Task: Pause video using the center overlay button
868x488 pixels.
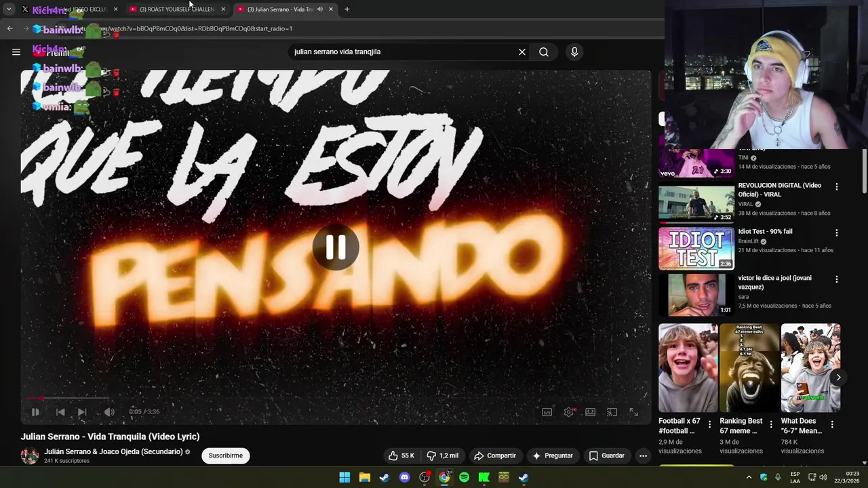Action: click(x=336, y=247)
